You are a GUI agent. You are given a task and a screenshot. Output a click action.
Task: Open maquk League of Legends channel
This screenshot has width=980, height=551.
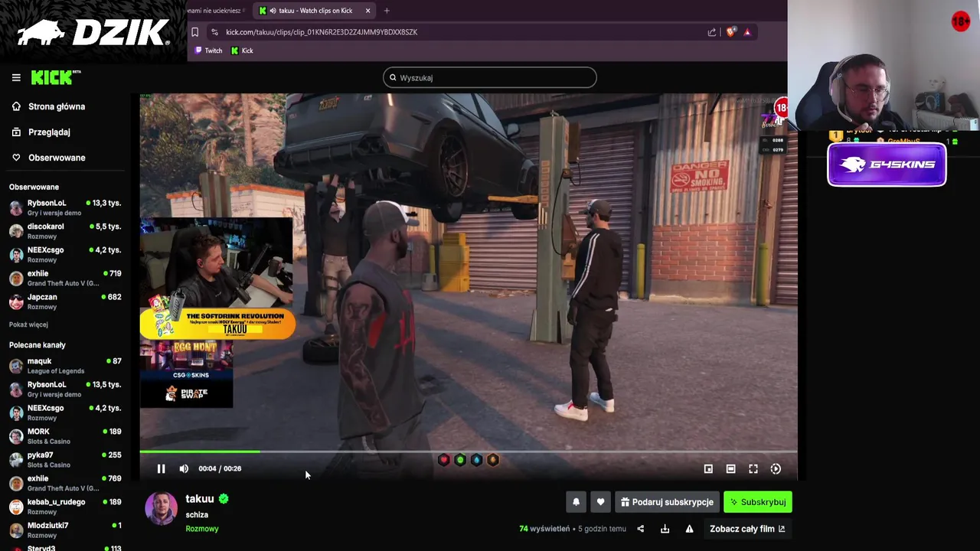click(65, 366)
